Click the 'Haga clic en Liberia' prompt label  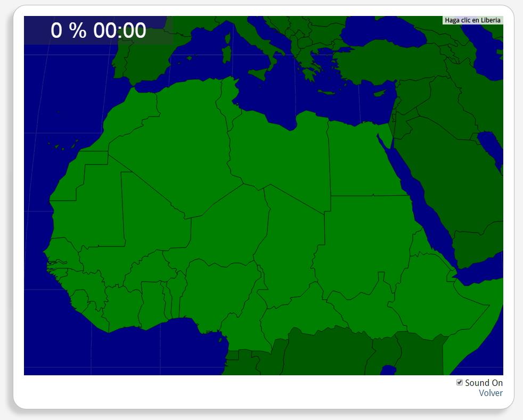point(472,20)
